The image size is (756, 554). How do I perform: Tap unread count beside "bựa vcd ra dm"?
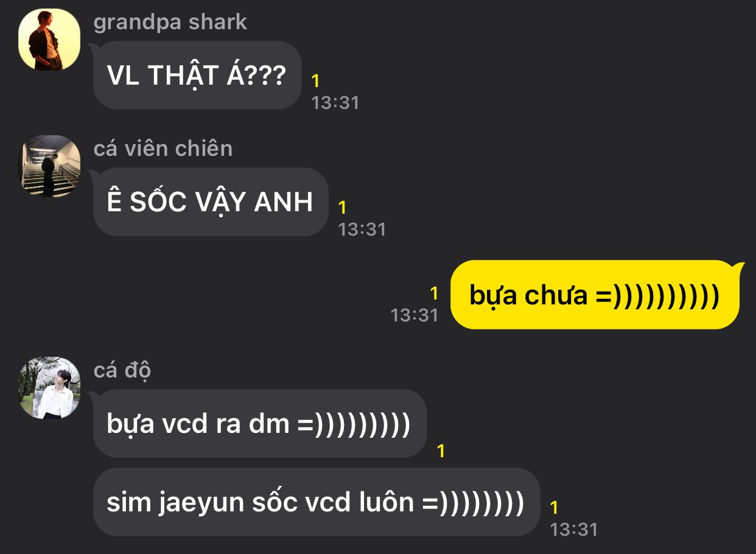coord(441,451)
